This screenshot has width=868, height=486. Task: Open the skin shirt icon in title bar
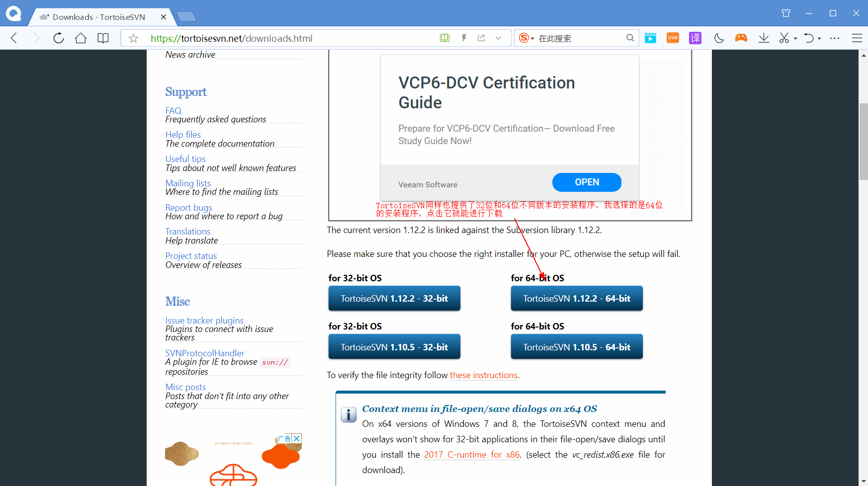(786, 13)
